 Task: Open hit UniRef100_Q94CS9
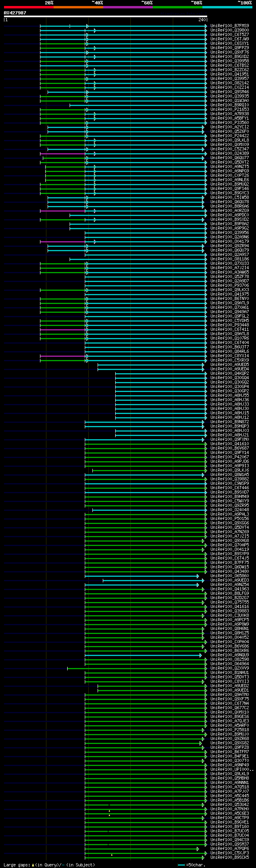230,840
